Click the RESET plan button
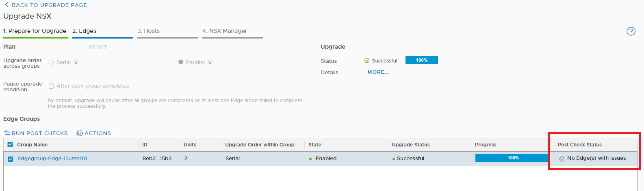 tap(98, 47)
